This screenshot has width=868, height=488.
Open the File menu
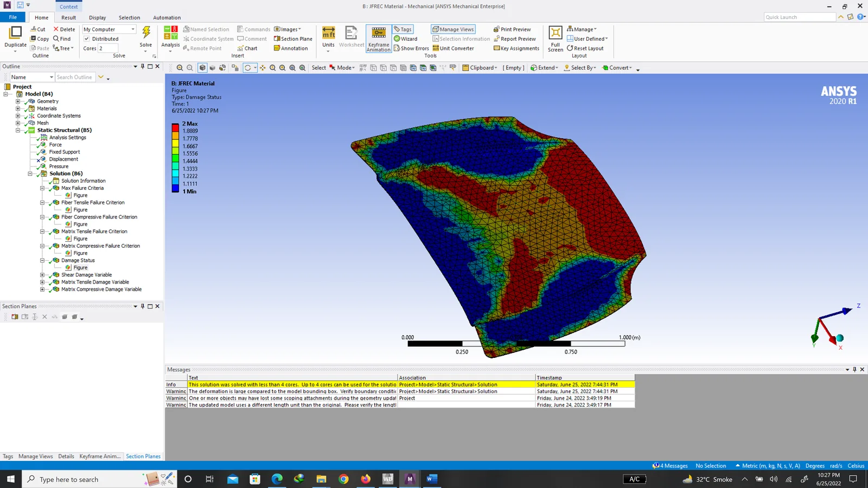pos(12,17)
